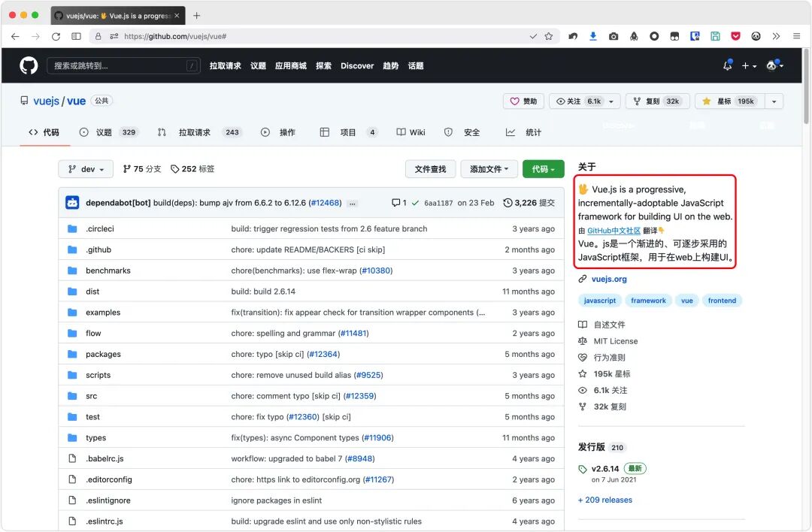
Task: Open commit history clock icon
Action: point(507,203)
